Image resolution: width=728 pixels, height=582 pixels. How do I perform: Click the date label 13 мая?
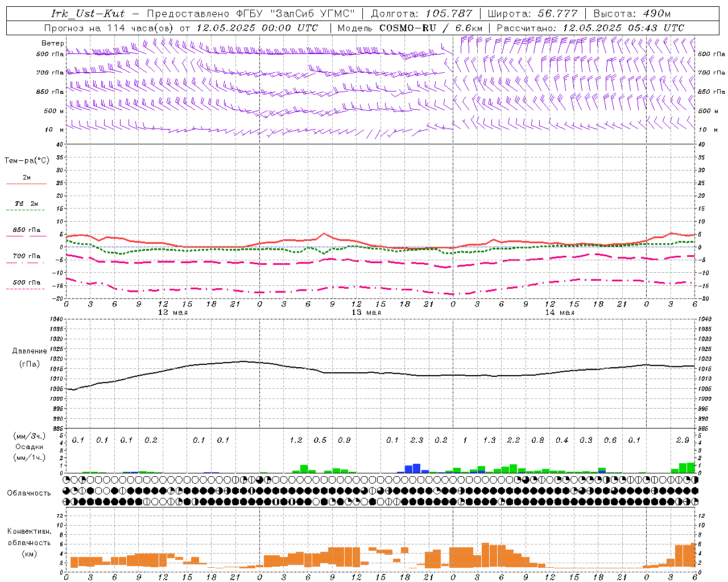click(x=366, y=313)
